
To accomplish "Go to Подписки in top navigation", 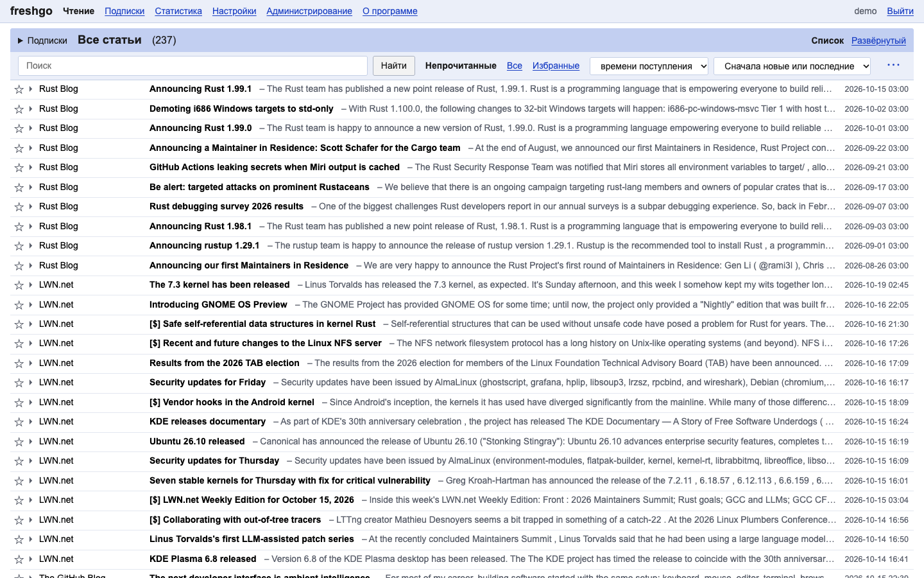I will [x=124, y=11].
